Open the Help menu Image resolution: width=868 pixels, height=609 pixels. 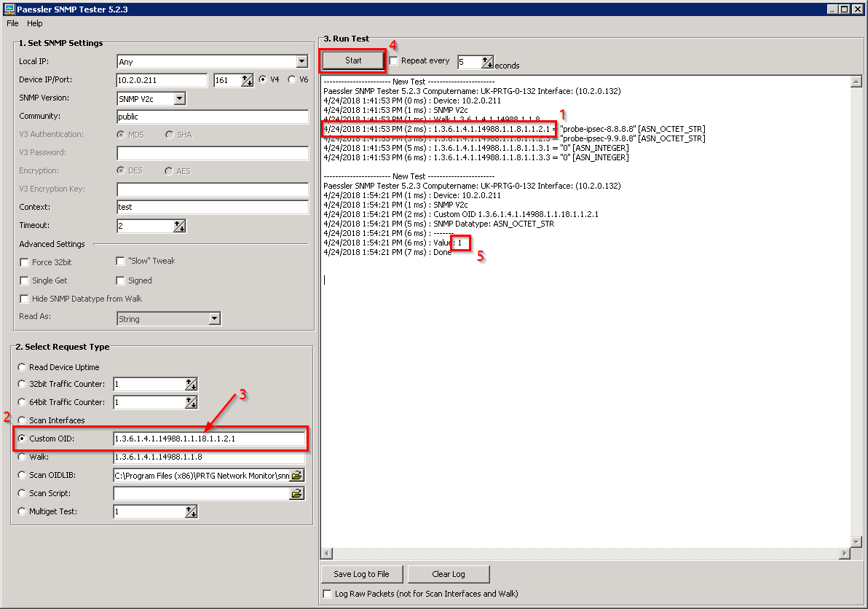coord(34,24)
